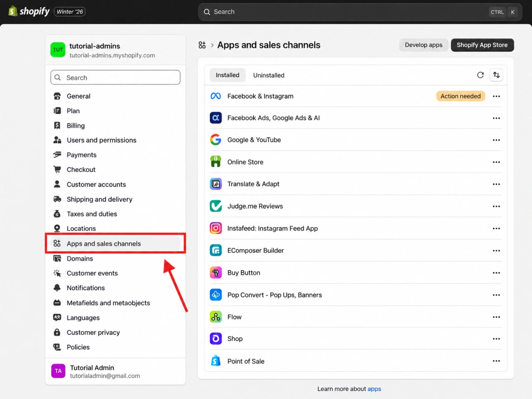Open the Instafeed app icon

click(215, 228)
